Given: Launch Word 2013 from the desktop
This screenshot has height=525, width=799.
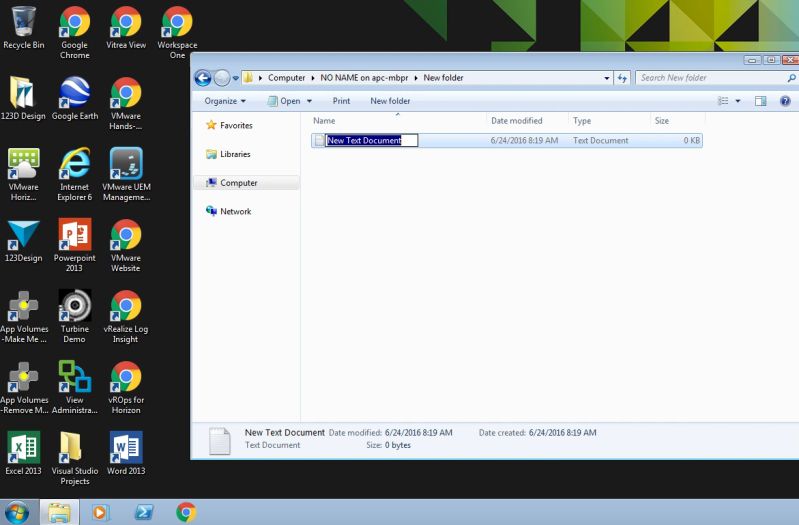Looking at the screenshot, I should tap(126, 454).
